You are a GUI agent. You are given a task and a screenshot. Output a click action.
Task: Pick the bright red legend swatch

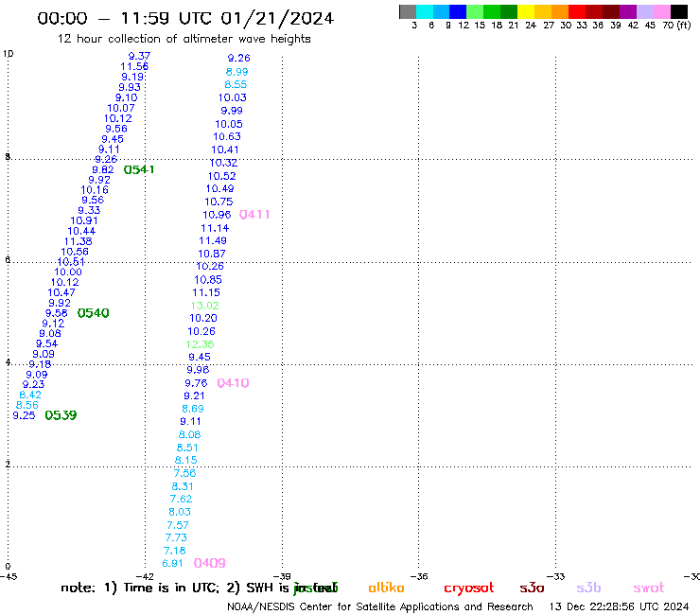576,11
